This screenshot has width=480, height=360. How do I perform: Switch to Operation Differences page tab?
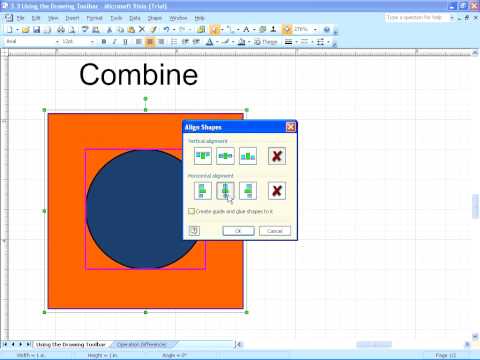coord(141,344)
